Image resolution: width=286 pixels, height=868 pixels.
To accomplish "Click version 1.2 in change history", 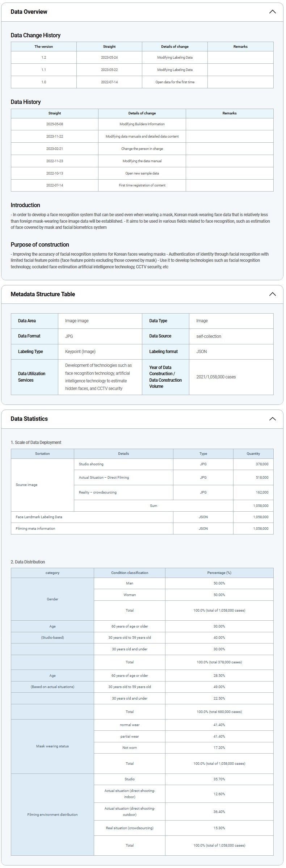I will coord(44,58).
